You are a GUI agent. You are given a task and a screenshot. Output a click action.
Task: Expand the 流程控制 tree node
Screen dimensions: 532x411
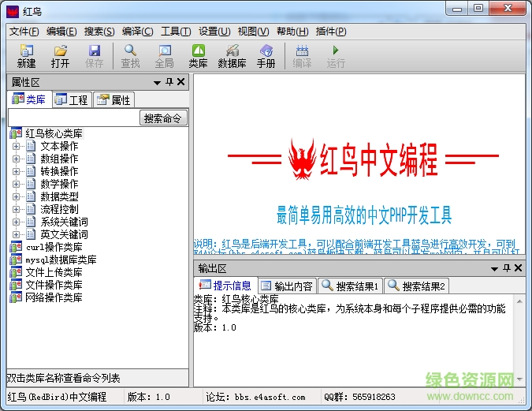click(x=16, y=209)
